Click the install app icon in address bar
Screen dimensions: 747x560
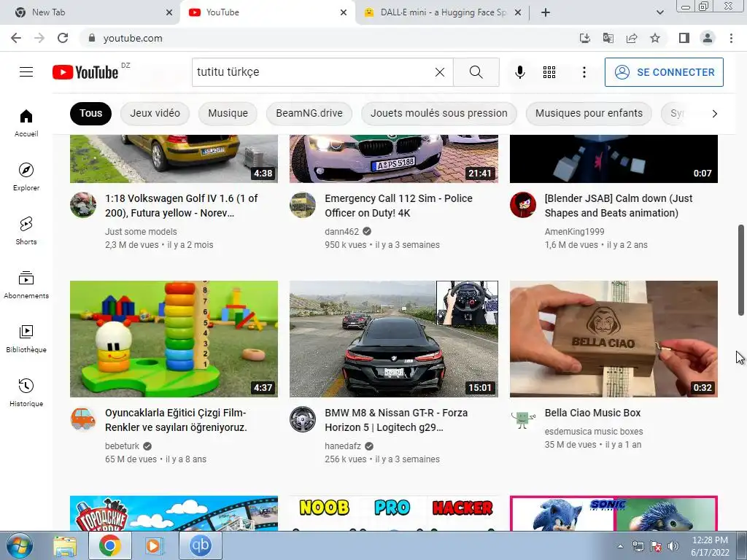pyautogui.click(x=585, y=38)
